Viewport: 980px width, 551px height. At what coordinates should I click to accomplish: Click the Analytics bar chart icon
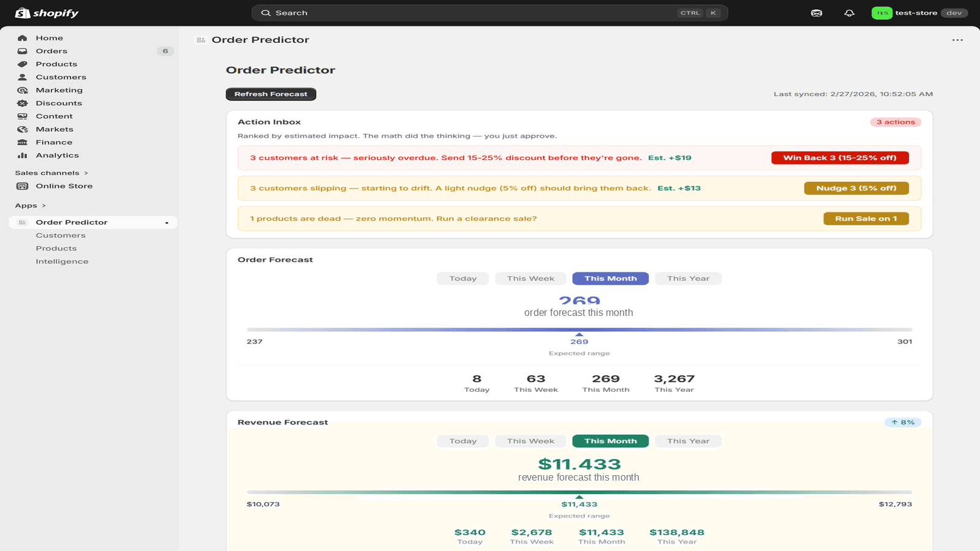click(x=23, y=156)
